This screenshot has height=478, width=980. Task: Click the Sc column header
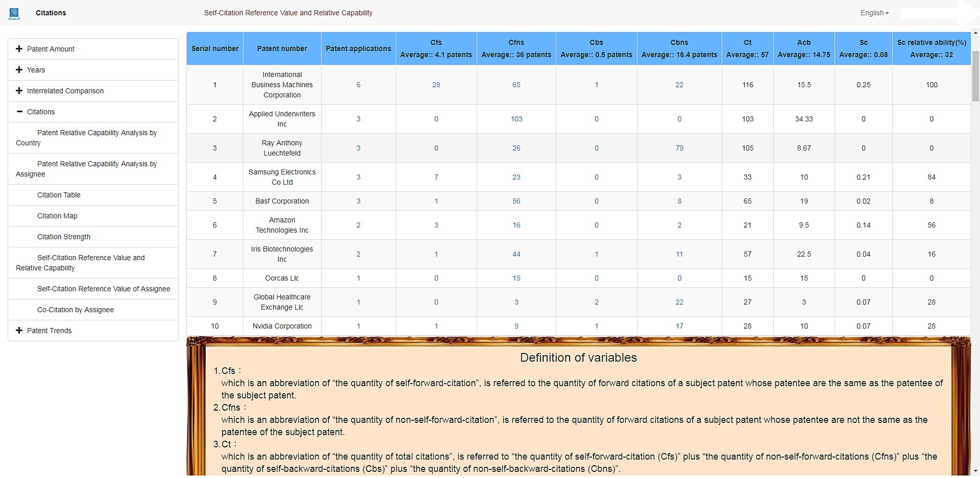click(x=864, y=48)
